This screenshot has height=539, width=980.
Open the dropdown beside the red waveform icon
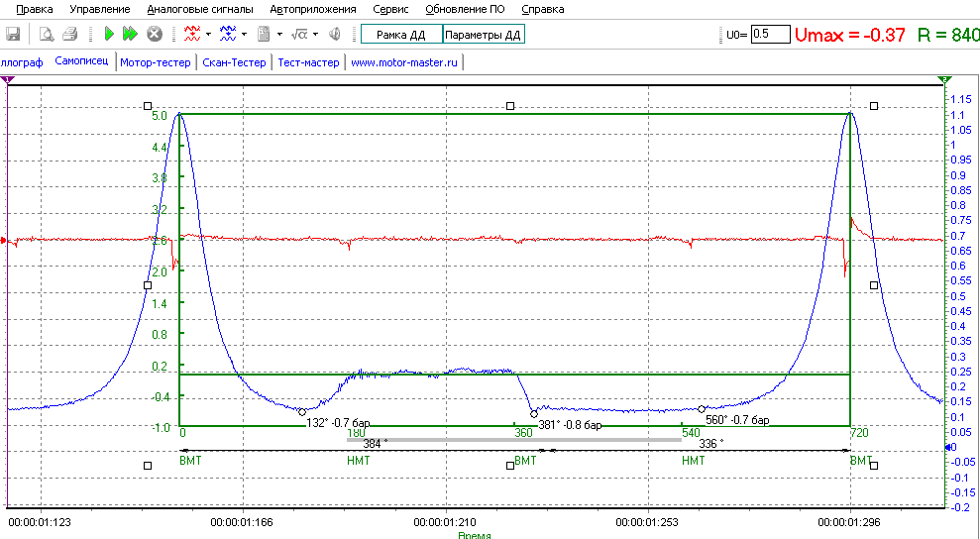coord(208,35)
